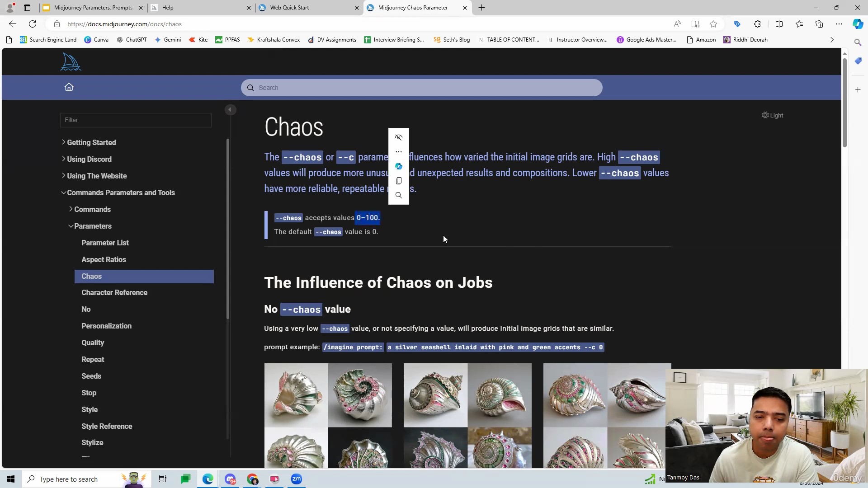The image size is (868, 488).
Task: Click the address bar URL
Action: pyautogui.click(x=124, y=24)
